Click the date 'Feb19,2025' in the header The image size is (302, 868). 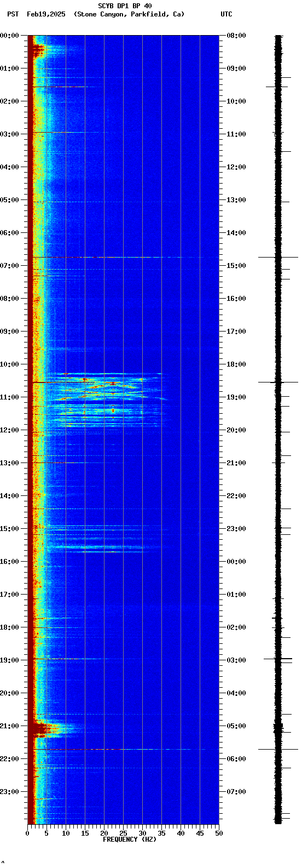tap(46, 14)
